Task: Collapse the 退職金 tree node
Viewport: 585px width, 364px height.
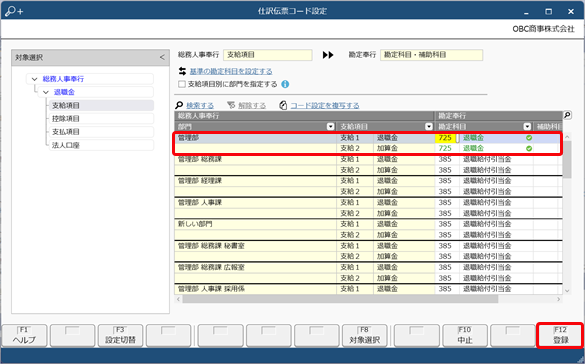Action: coord(46,92)
